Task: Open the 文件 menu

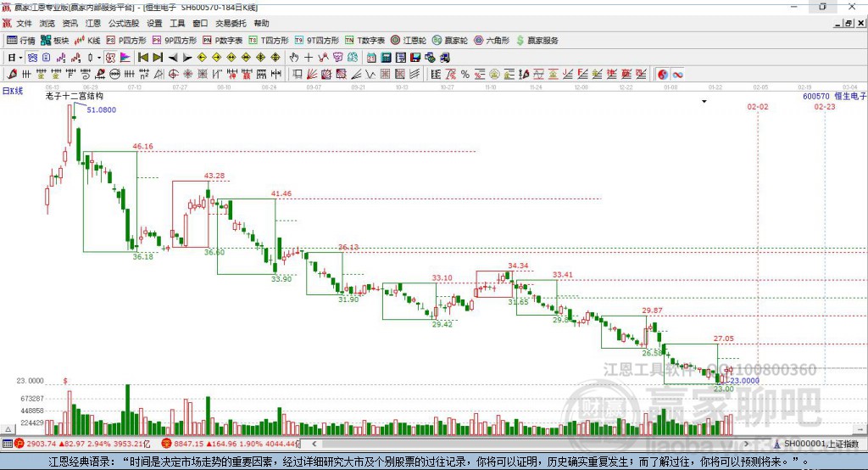Action: (x=25, y=23)
